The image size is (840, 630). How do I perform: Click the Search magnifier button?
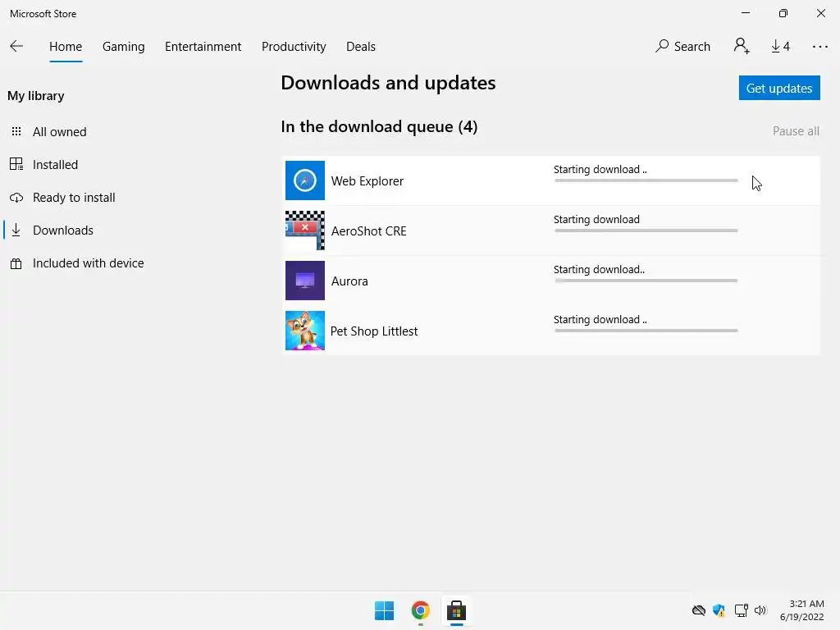pos(682,46)
